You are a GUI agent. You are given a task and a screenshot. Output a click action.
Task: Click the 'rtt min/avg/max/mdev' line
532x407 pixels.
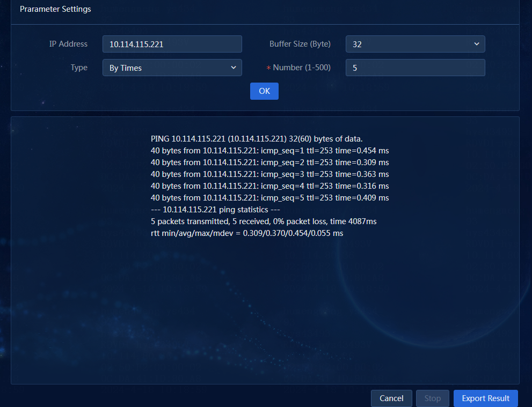[247, 233]
